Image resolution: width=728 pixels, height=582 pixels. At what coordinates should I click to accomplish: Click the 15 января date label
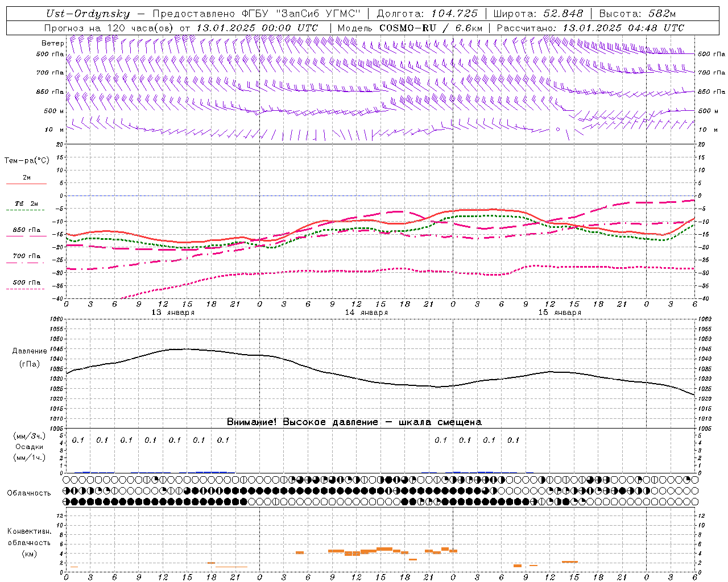(x=560, y=313)
